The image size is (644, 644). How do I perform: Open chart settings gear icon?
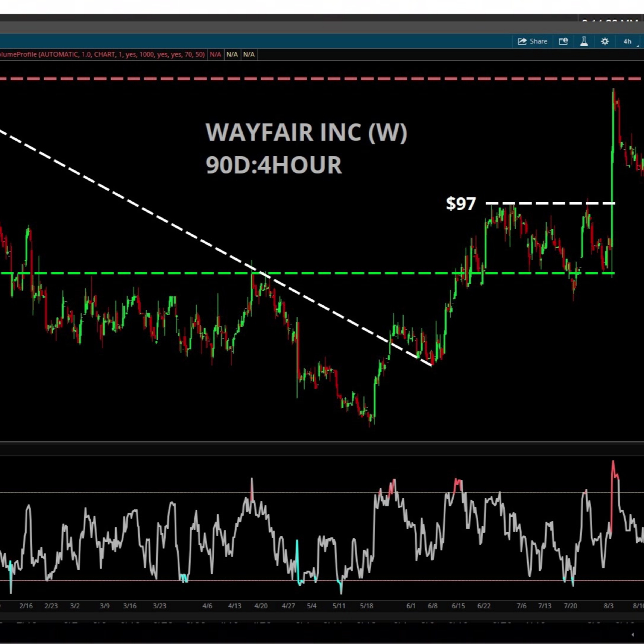[x=605, y=41]
